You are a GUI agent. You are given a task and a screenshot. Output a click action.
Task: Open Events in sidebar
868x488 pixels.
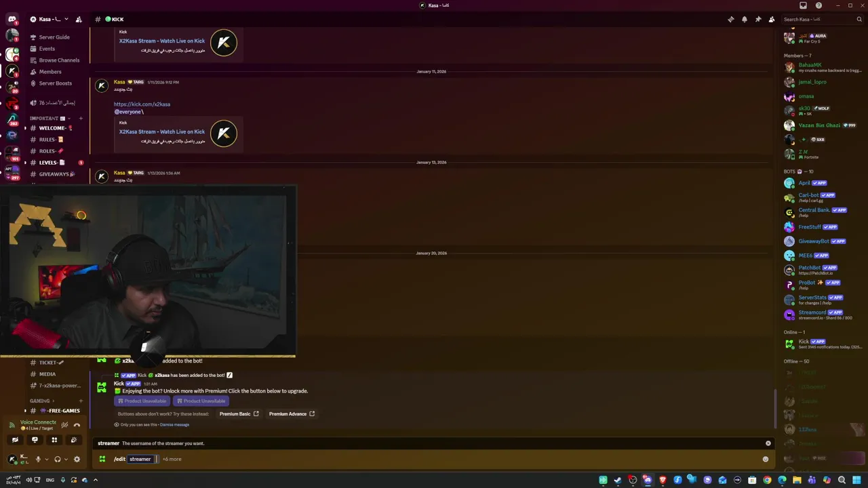47,49
